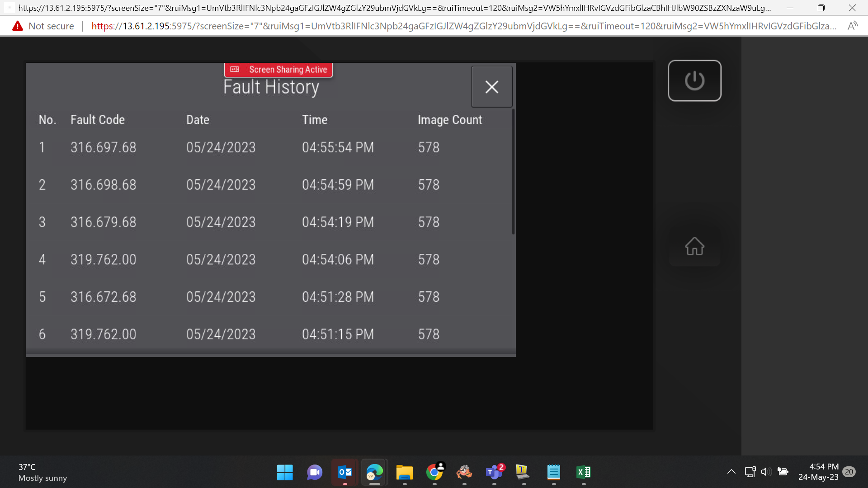
Task: Close the Fault History dialog
Action: (x=492, y=87)
